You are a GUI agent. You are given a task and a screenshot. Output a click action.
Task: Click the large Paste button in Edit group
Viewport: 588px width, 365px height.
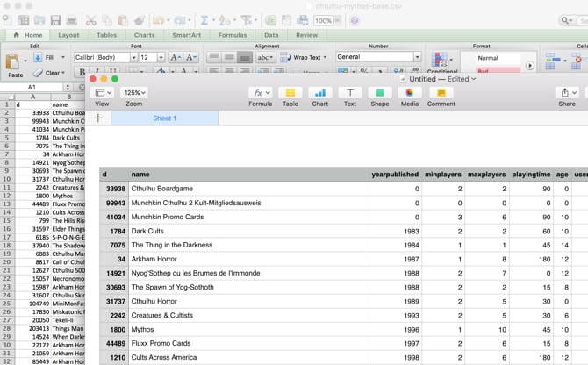[14, 65]
